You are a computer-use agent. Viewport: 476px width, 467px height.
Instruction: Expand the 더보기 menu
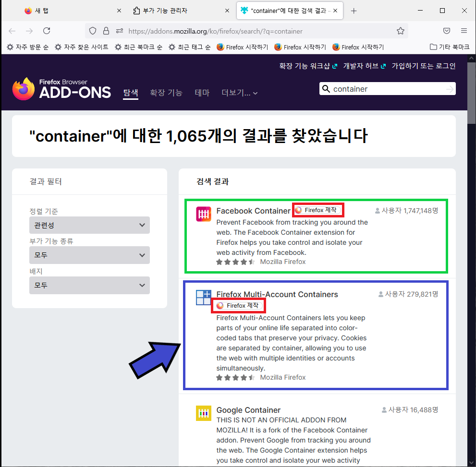(x=240, y=93)
